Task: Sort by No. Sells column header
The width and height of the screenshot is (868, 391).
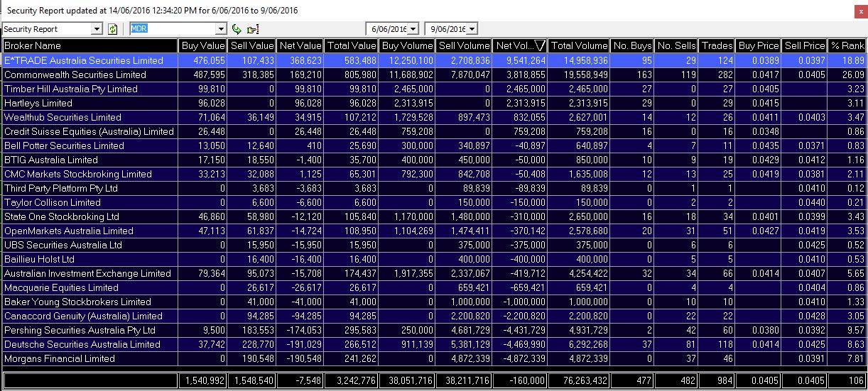Action: point(676,45)
